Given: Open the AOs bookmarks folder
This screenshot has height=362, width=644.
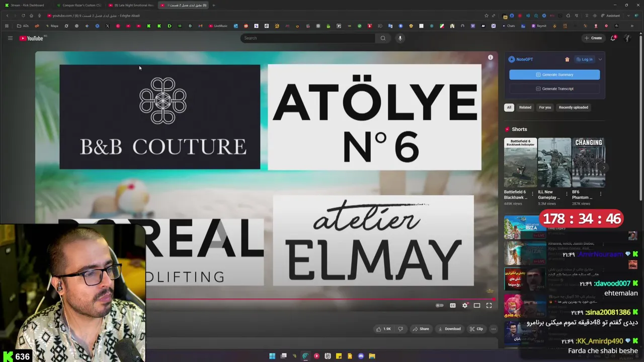Looking at the screenshot, I should coord(24,26).
